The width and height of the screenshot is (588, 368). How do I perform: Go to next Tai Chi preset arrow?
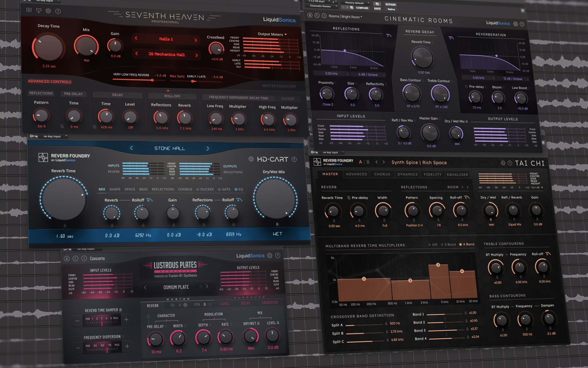(x=384, y=162)
